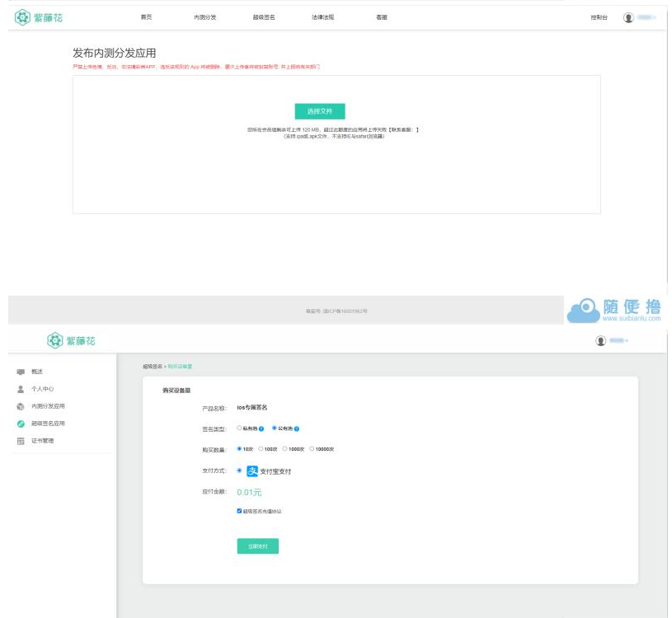Toggle the 超级签名充值协议 agreement checkbox
The image size is (672, 618).
[x=240, y=511]
